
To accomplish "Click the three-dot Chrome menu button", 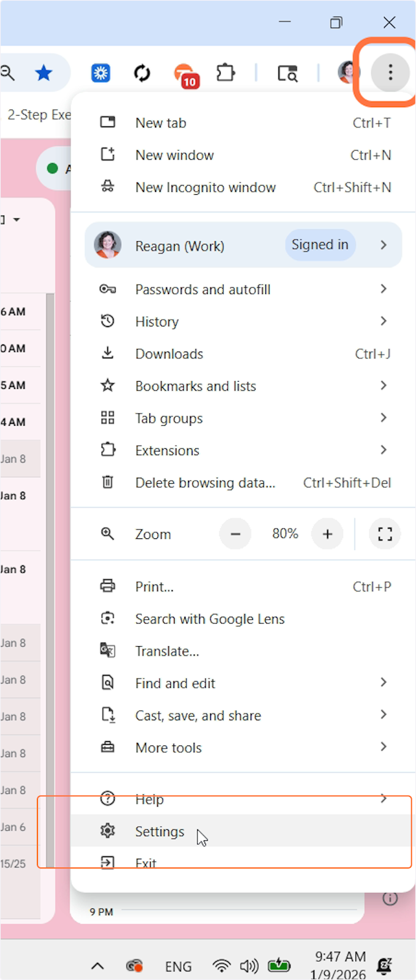I will (x=390, y=73).
